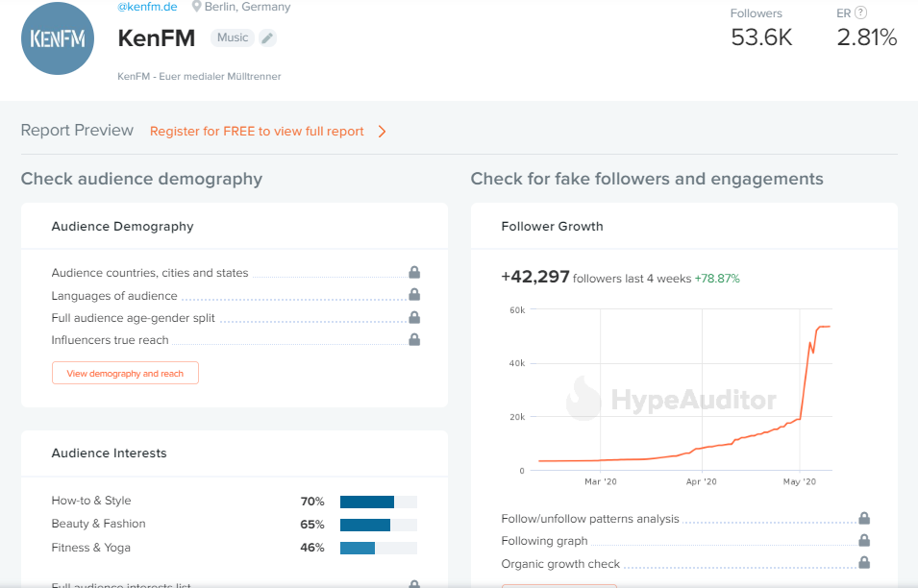This screenshot has width=918, height=588.
Task: Click the 2.81% engagement rate value
Action: (x=866, y=37)
